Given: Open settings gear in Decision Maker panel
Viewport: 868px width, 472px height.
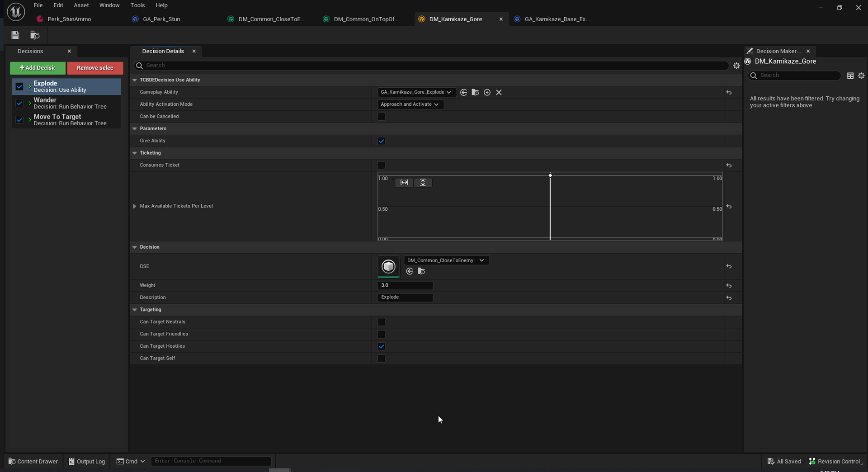Looking at the screenshot, I should [x=861, y=76].
